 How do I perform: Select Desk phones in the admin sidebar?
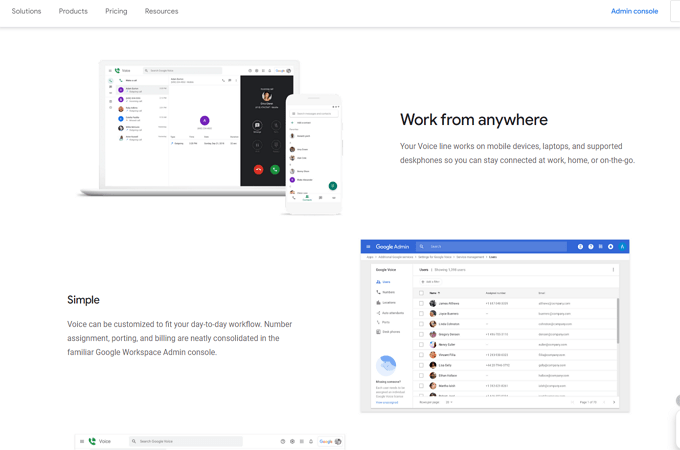pos(388,332)
